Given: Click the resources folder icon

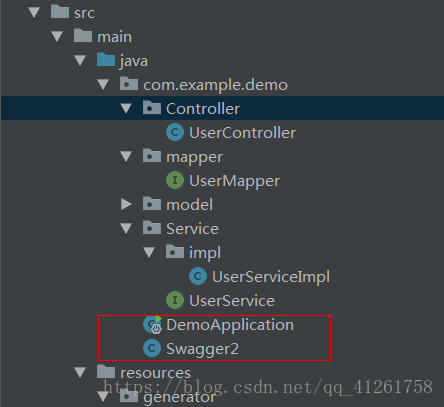Looking at the screenshot, I should click(x=106, y=372).
